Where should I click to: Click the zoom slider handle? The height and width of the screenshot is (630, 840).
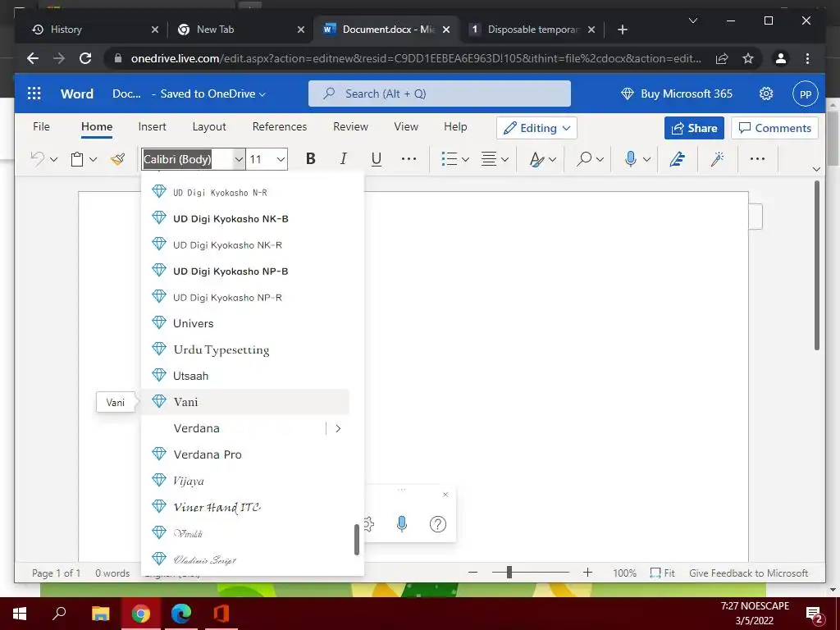tap(509, 573)
